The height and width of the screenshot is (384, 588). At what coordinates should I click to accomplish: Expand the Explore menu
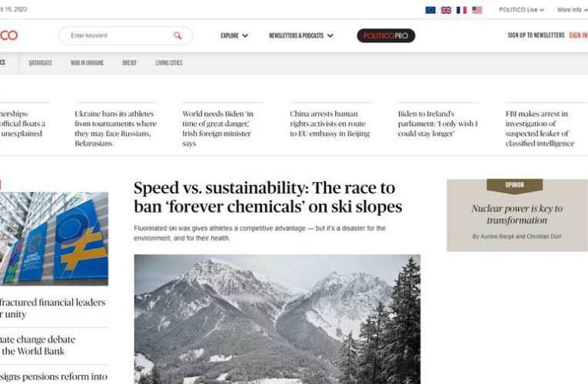point(234,35)
